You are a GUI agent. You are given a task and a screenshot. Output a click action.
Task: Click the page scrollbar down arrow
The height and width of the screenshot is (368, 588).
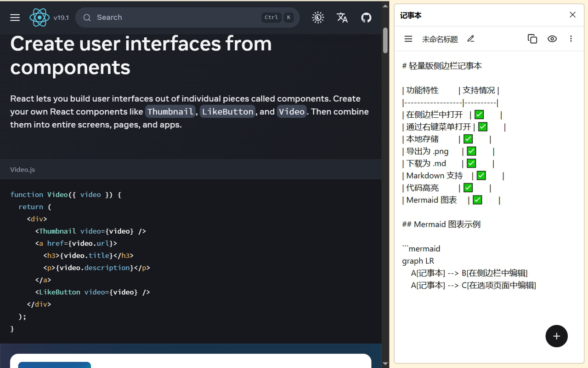[385, 364]
